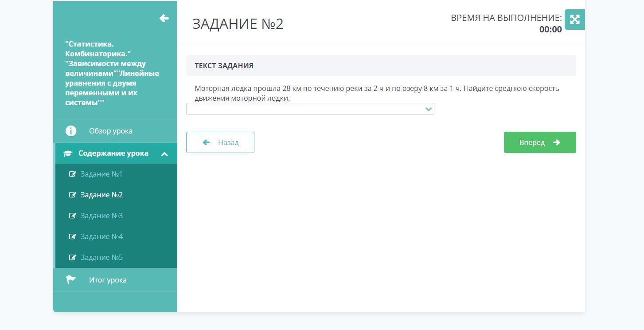
Task: Click the edit icon next to Задание №3
Action: 72,216
